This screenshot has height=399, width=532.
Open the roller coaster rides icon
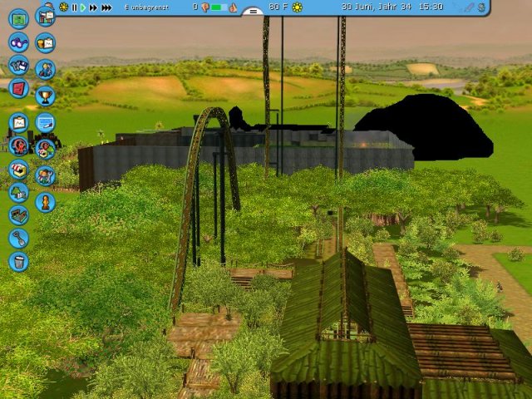18,146
